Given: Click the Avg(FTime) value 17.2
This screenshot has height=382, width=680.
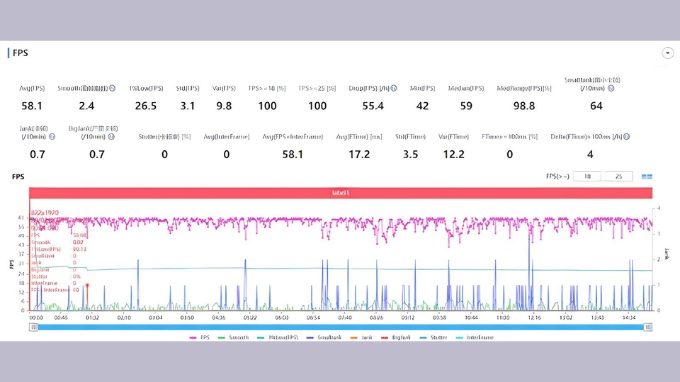Looking at the screenshot, I should point(359,154).
